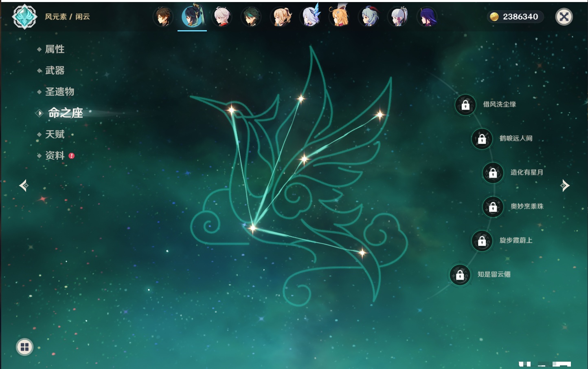Click the lock icon for 奥妙烹黍珠

point(493,207)
